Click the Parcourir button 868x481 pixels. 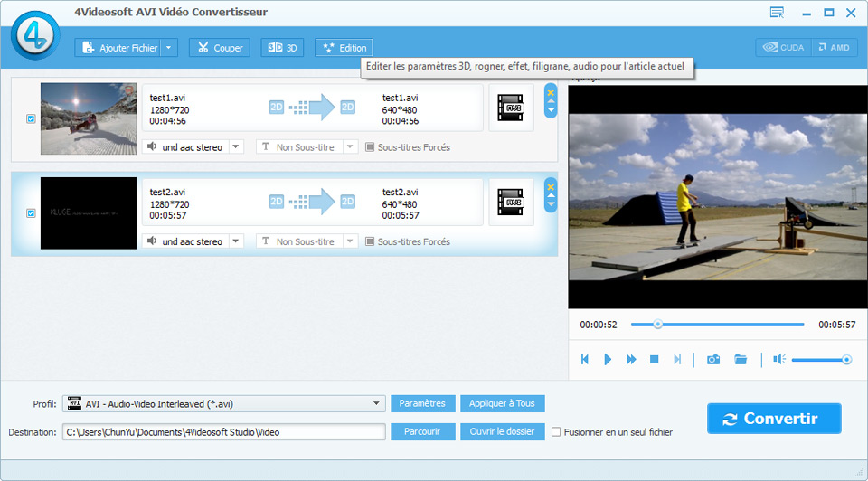(423, 432)
